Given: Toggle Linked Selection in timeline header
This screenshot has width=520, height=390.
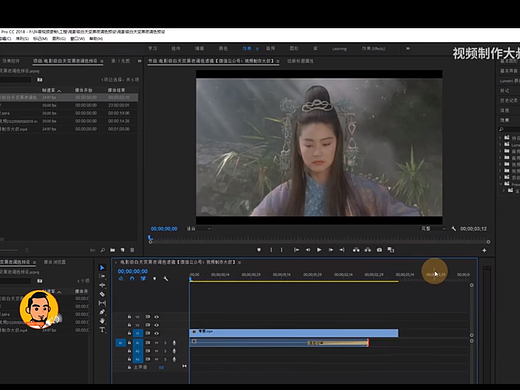Looking at the screenshot, I should coord(143,279).
